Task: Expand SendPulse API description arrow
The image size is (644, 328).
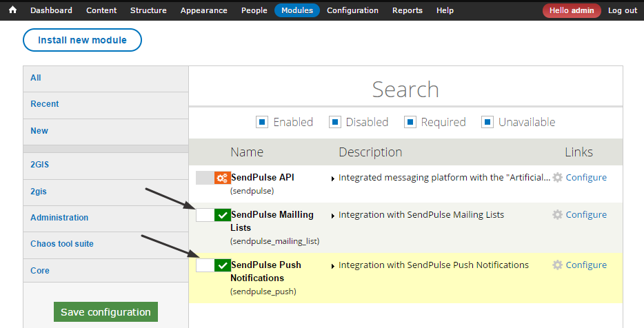Action: (333, 178)
